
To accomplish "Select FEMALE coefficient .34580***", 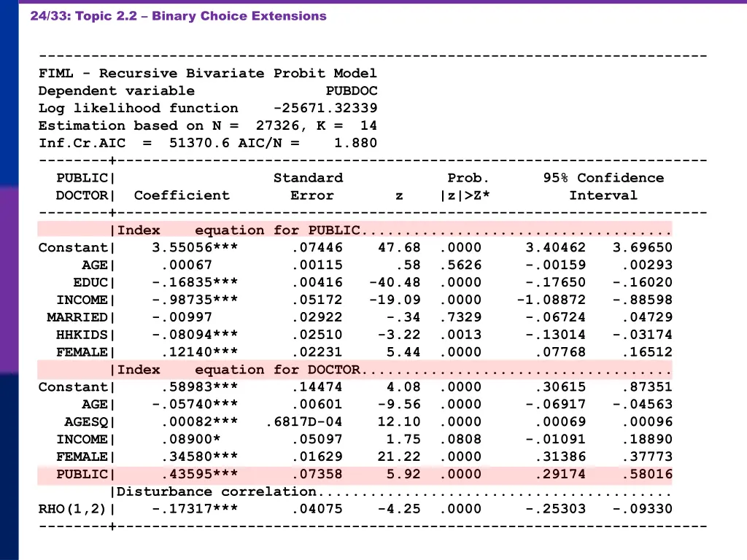I will coord(200,456).
